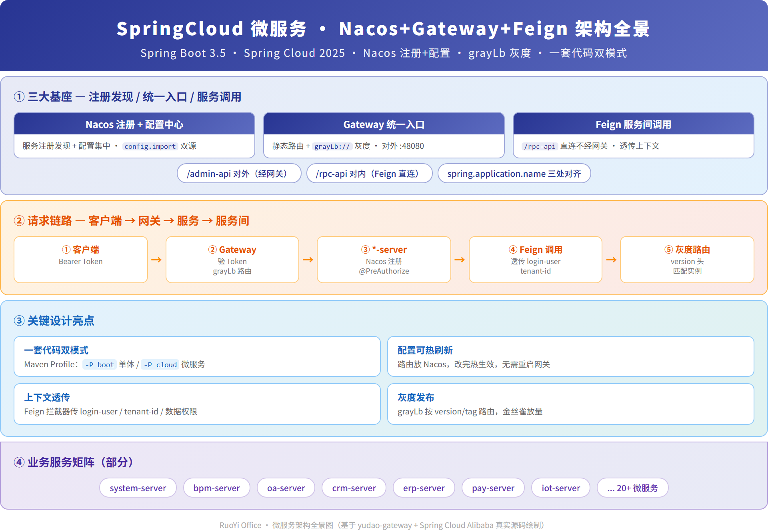Viewport: 768px width, 532px height.
Task: Click the crm-server pill
Action: [x=354, y=488]
